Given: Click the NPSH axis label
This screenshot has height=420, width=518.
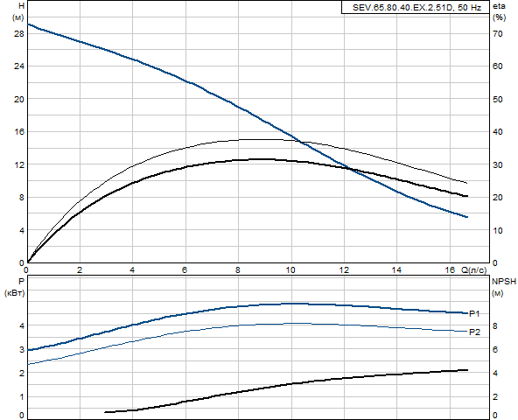Looking at the screenshot, I should [504, 282].
